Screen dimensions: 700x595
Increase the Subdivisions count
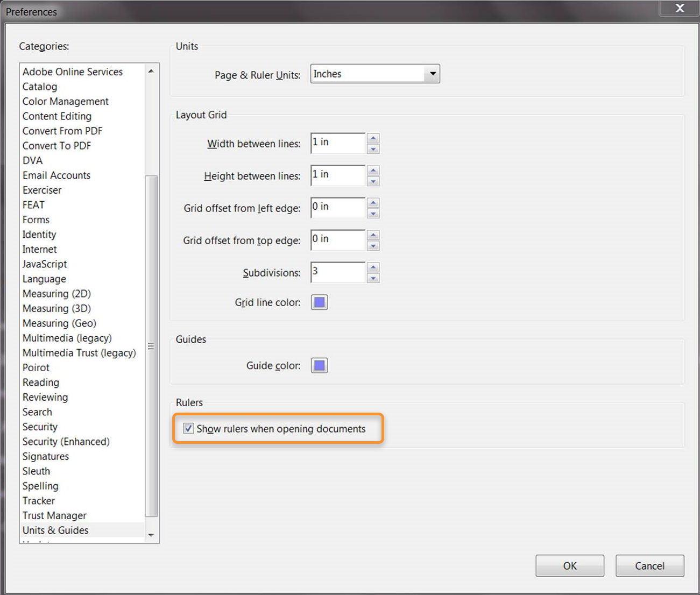pos(373,268)
